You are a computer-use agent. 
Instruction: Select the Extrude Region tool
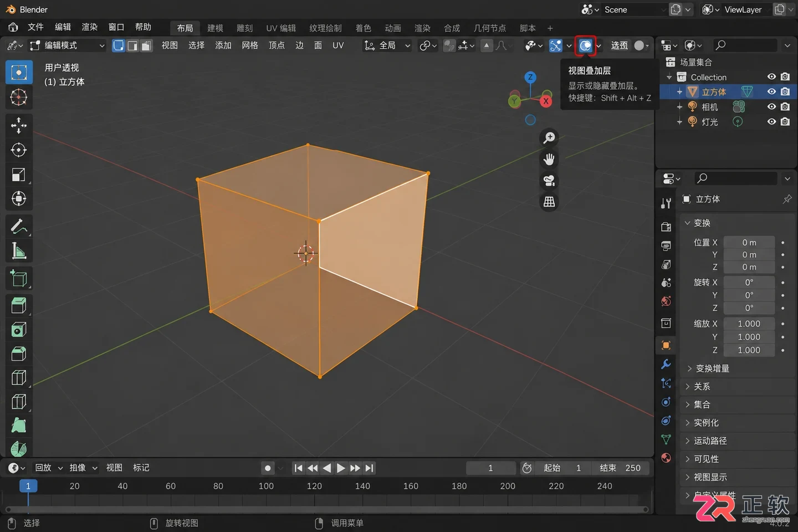[x=19, y=305]
